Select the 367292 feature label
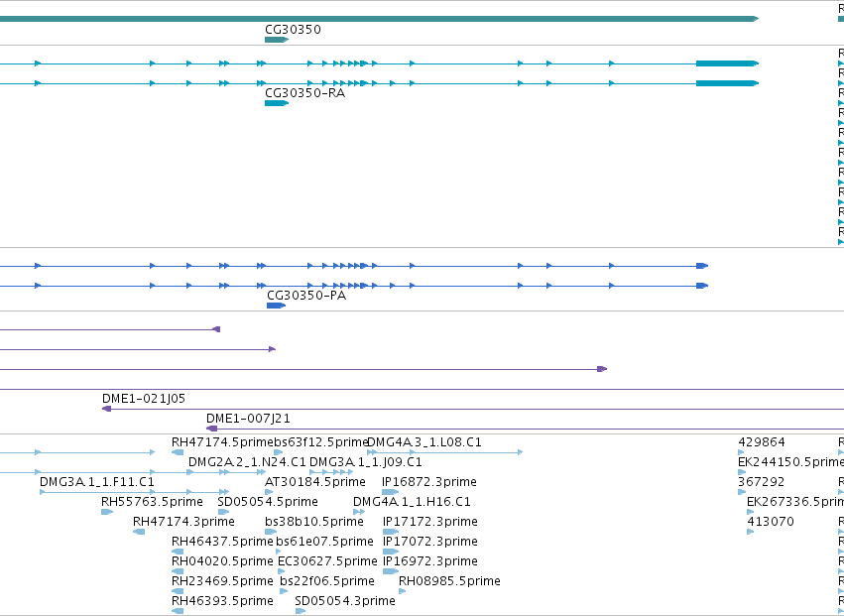This screenshot has width=844, height=616. pos(761,482)
